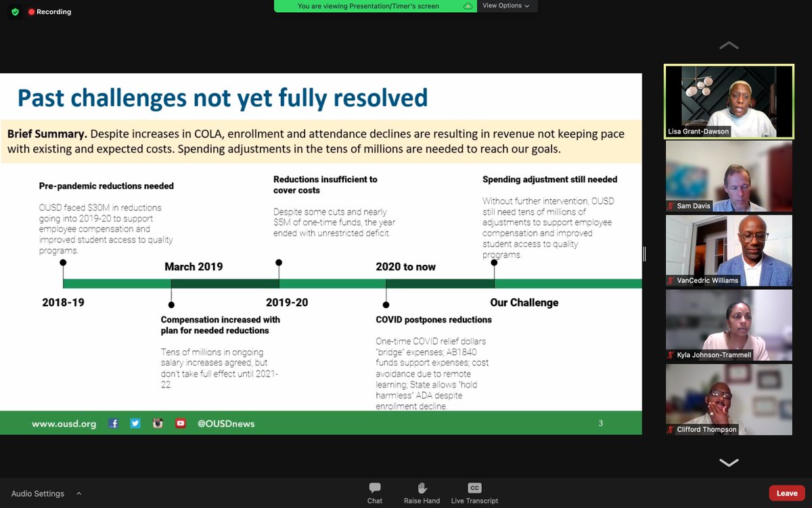Enable Live Transcript captions
The width and height of the screenshot is (812, 508).
coord(474,493)
